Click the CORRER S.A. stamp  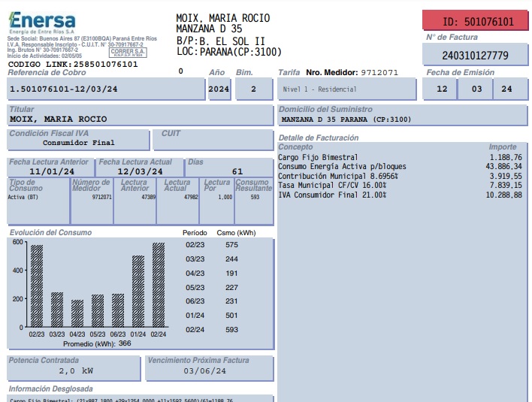[x=128, y=53]
